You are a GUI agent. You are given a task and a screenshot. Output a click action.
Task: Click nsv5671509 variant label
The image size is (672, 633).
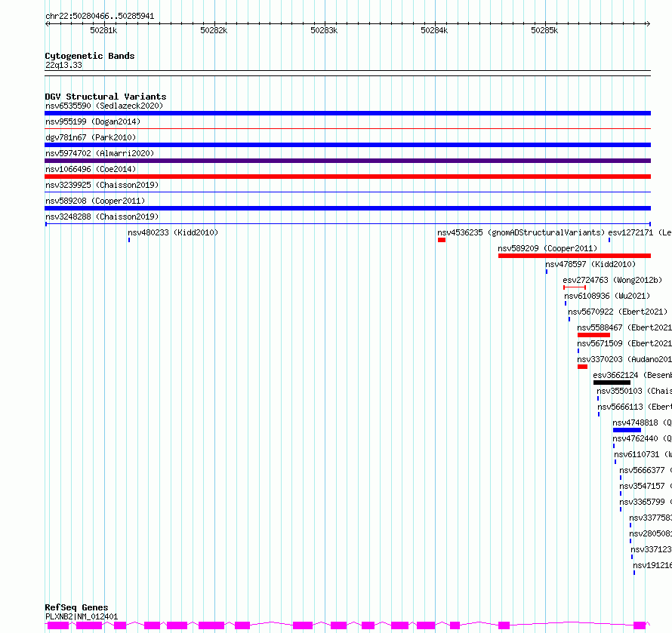click(x=624, y=343)
